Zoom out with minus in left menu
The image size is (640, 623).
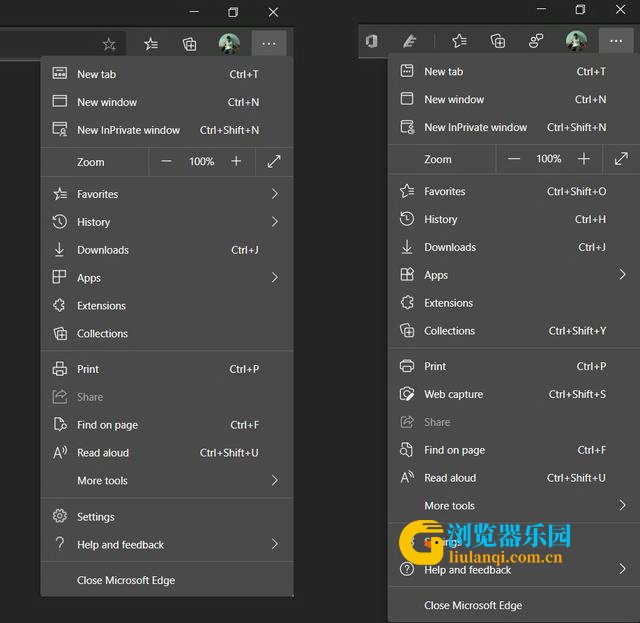pyautogui.click(x=166, y=162)
